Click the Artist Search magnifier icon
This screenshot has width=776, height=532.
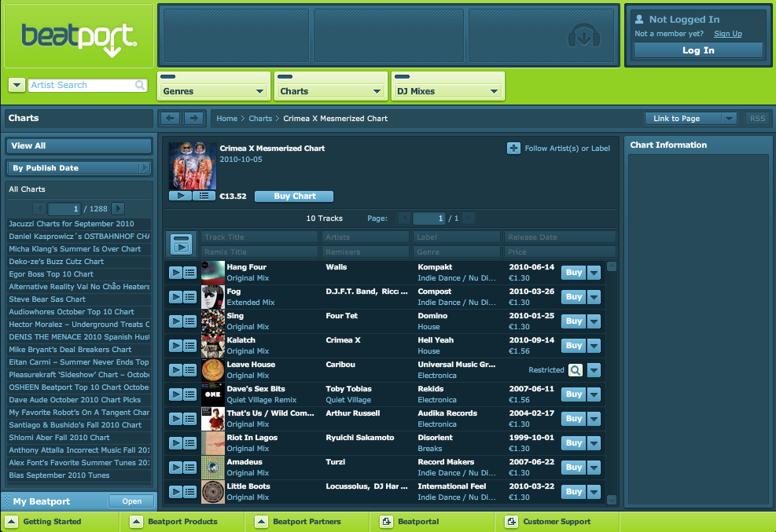[140, 85]
